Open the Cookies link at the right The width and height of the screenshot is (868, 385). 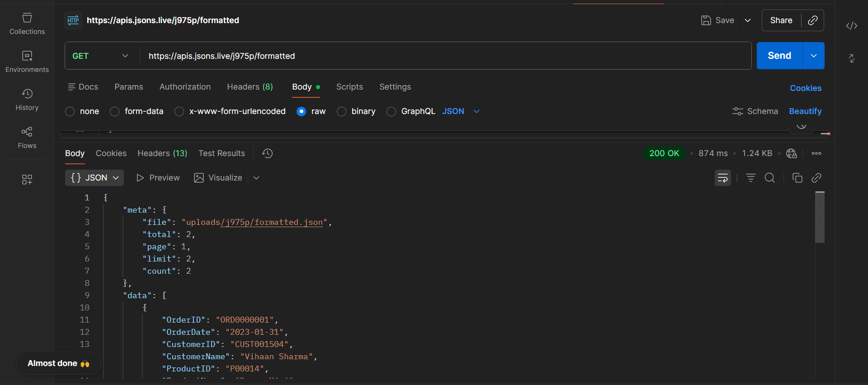tap(806, 88)
